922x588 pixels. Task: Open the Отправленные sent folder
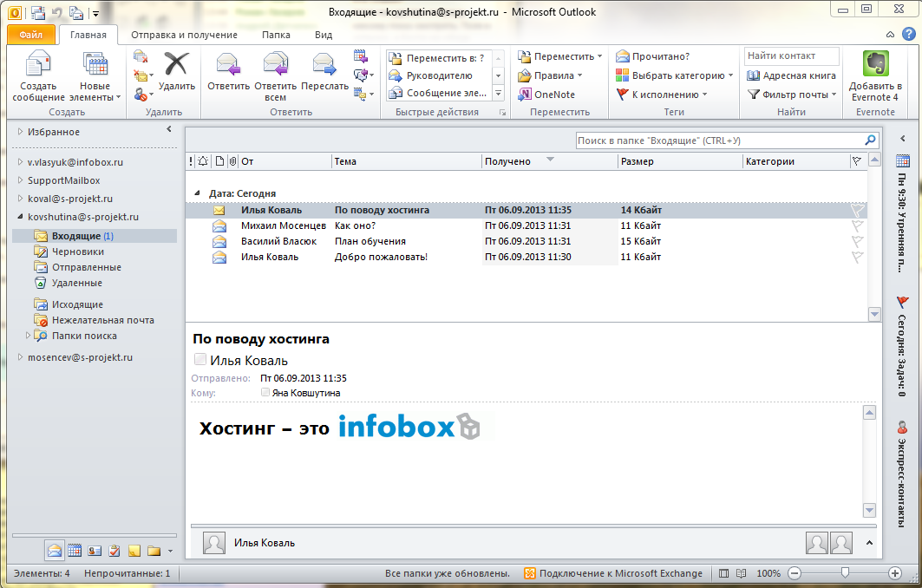click(87, 267)
